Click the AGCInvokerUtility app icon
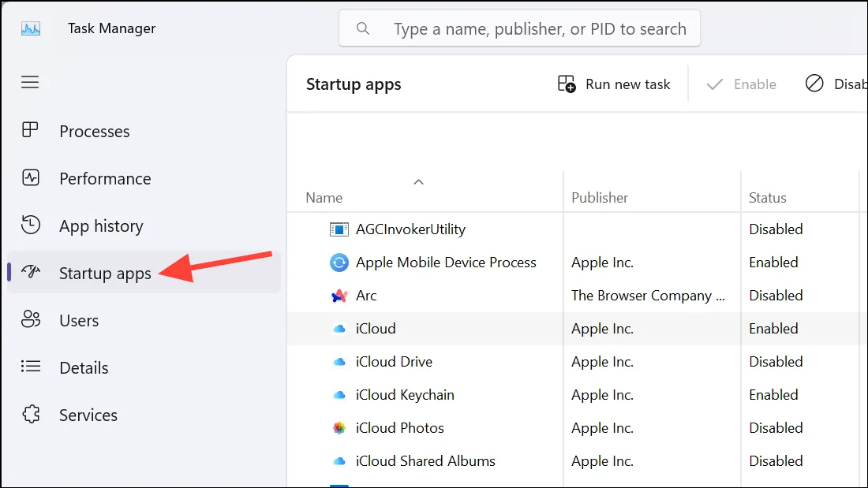The height and width of the screenshot is (488, 868). (339, 229)
